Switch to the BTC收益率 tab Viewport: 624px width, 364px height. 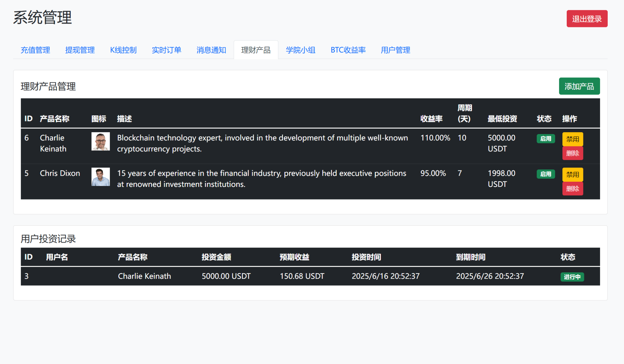point(348,50)
